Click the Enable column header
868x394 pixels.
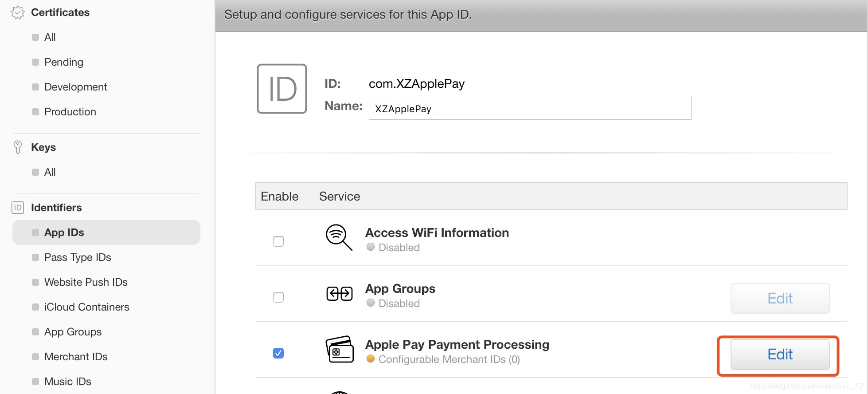280,196
